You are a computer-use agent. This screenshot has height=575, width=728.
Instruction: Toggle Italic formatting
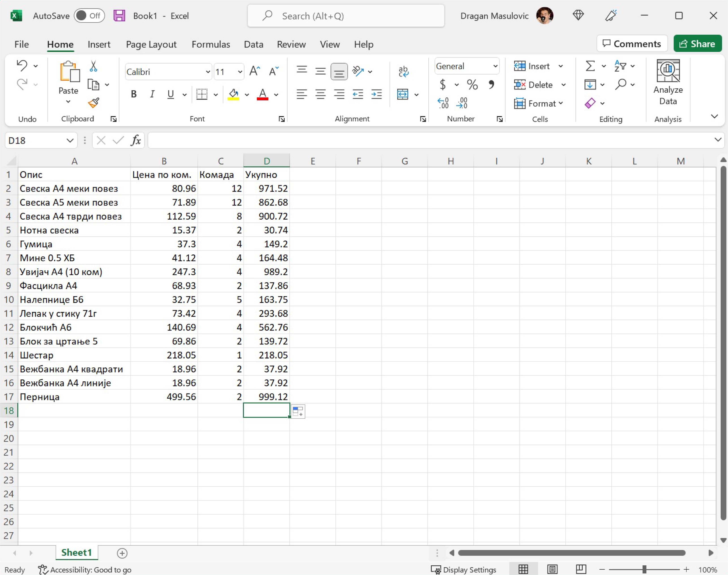(152, 94)
